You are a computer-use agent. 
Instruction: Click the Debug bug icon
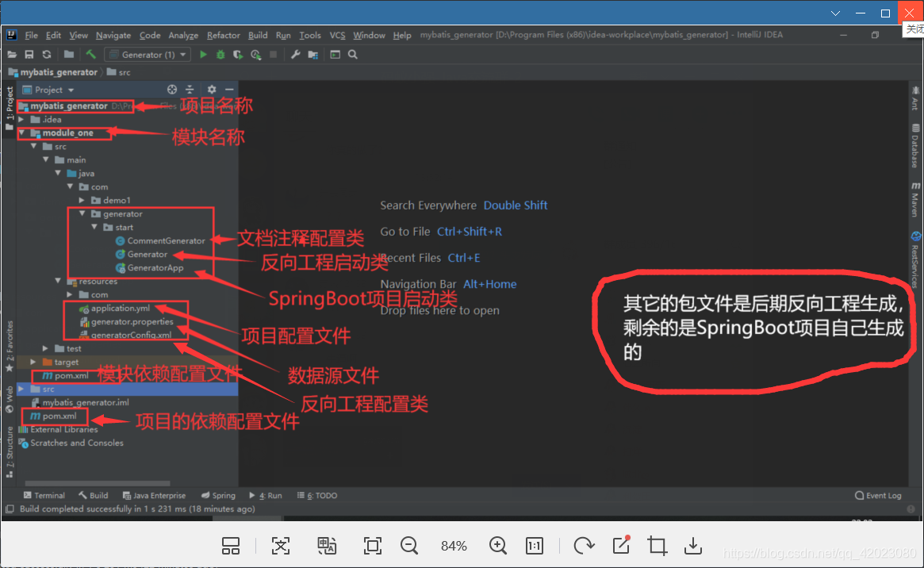click(x=220, y=55)
